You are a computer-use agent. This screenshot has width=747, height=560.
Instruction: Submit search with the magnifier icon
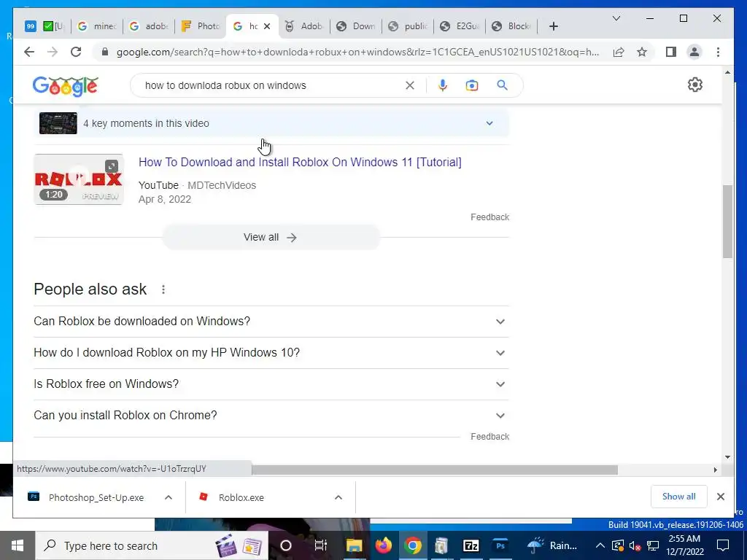point(502,85)
